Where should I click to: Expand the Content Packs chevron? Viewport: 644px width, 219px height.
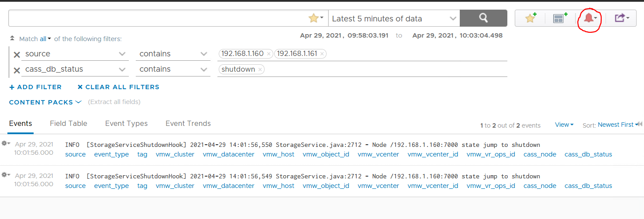(79, 102)
